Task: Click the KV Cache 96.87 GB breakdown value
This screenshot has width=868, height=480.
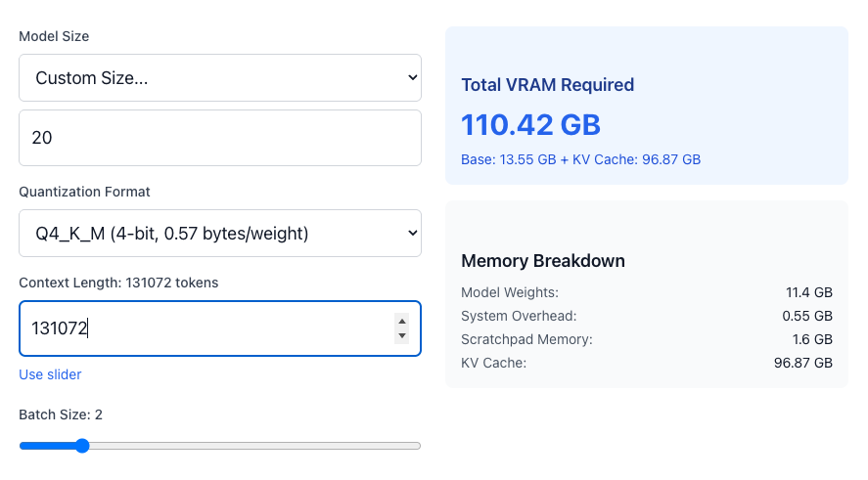Action: pyautogui.click(x=802, y=363)
